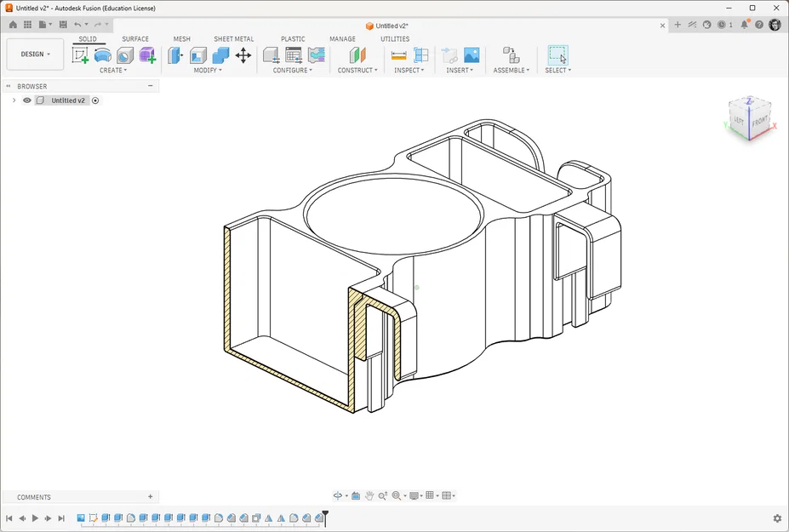Screen dimensions: 789x532
Task: Select the Zoom magnifier tool
Action: [382, 495]
